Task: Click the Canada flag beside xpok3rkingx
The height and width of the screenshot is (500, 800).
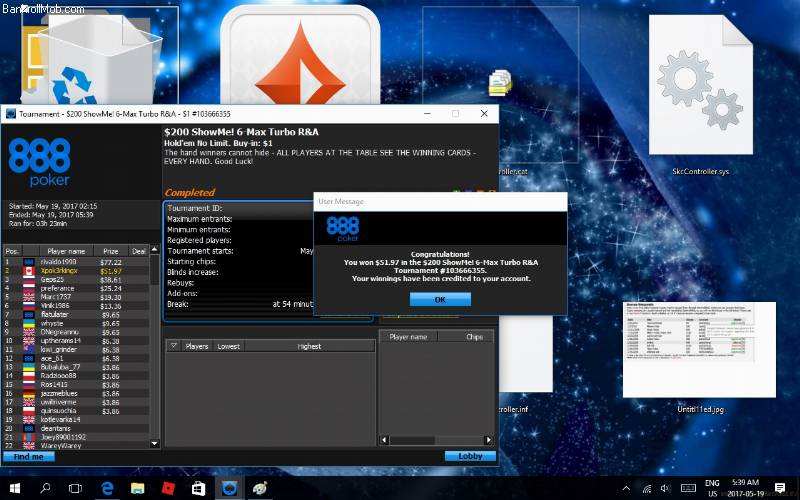Action: click(x=29, y=271)
